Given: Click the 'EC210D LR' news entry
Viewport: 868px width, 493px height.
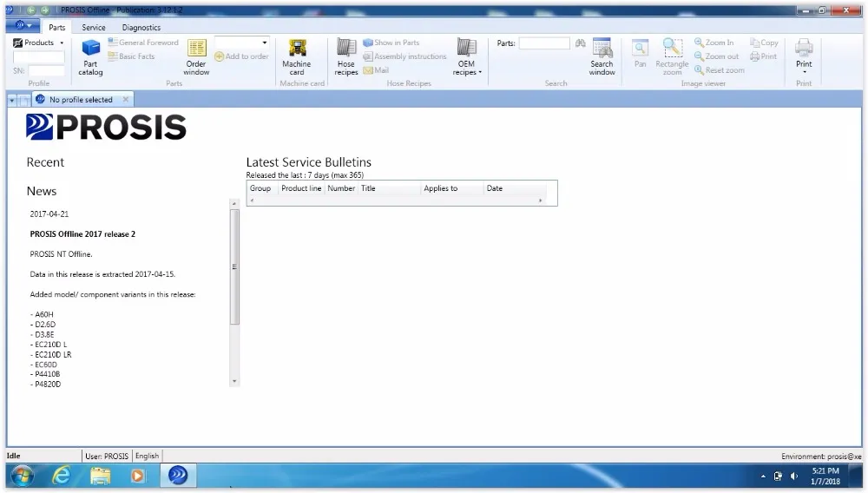Looking at the screenshot, I should pos(51,355).
